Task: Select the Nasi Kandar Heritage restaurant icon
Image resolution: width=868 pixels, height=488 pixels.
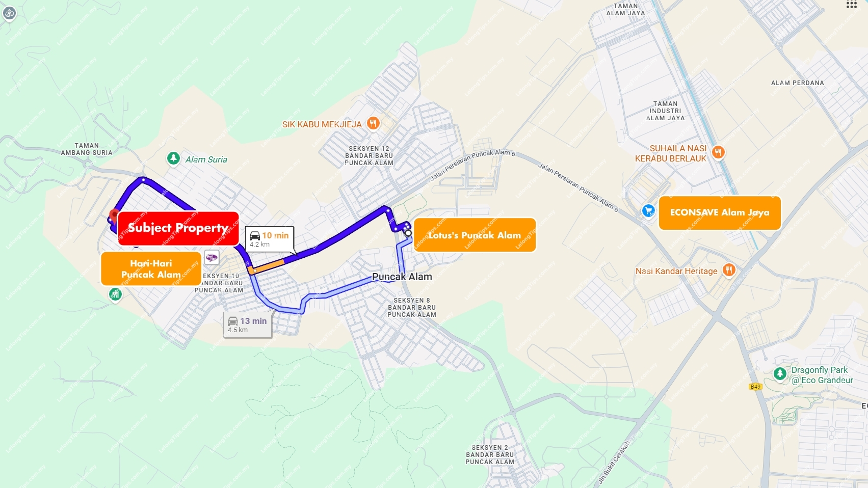Action: (x=729, y=270)
